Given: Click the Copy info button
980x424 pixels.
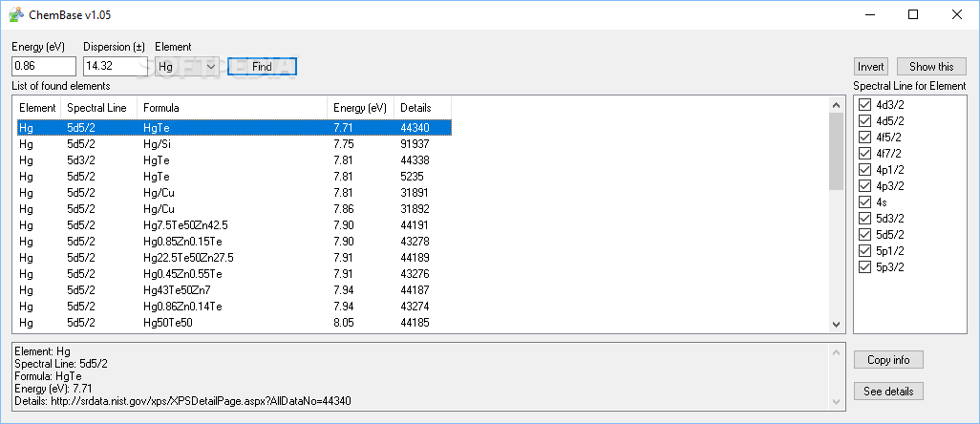Looking at the screenshot, I should [x=888, y=360].
